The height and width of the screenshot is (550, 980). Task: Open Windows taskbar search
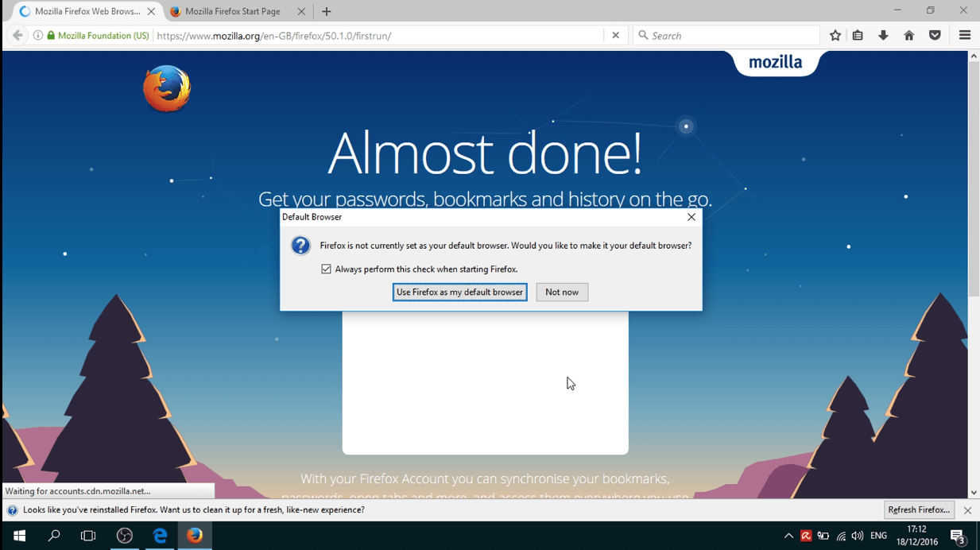pyautogui.click(x=54, y=536)
